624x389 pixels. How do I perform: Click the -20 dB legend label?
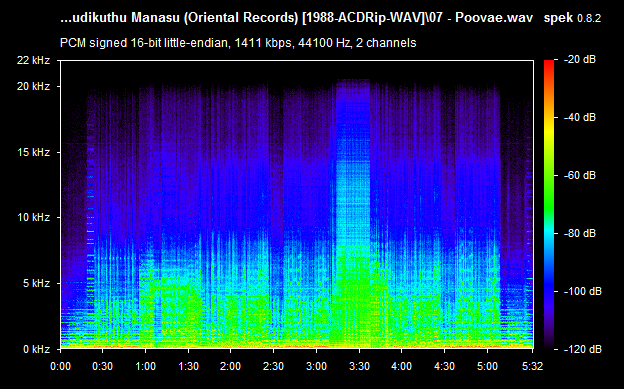pos(580,59)
